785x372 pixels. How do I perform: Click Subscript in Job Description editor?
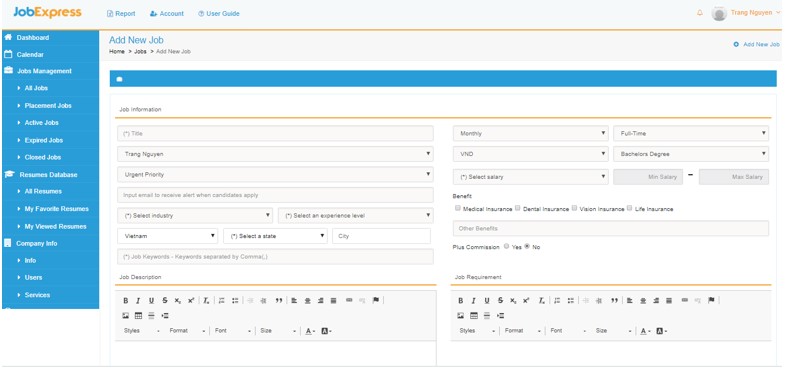pyautogui.click(x=178, y=300)
